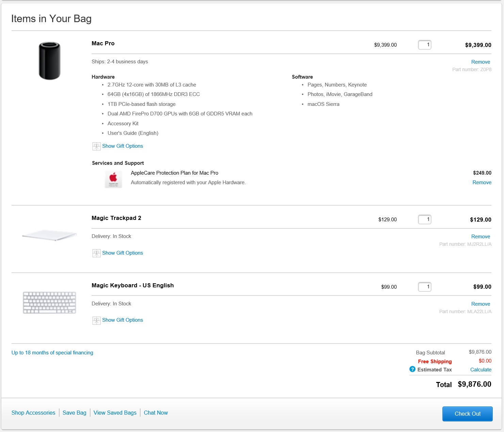Click the AppleCare Protection Plan logo
This screenshot has width=504, height=432.
coord(113,179)
